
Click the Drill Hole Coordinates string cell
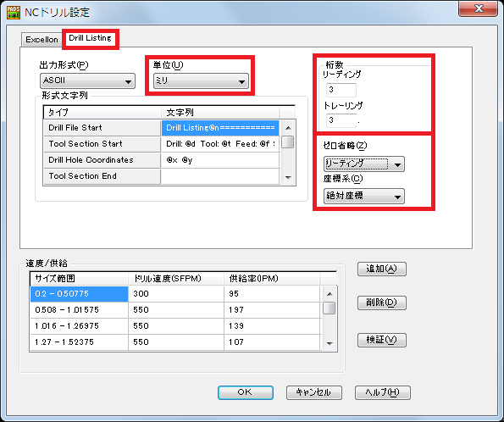point(220,160)
